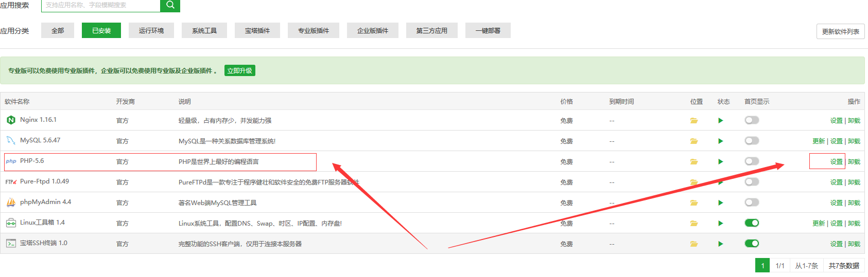Switch to the 宝塔插件 category
The image size is (868, 277).
coord(257,30)
